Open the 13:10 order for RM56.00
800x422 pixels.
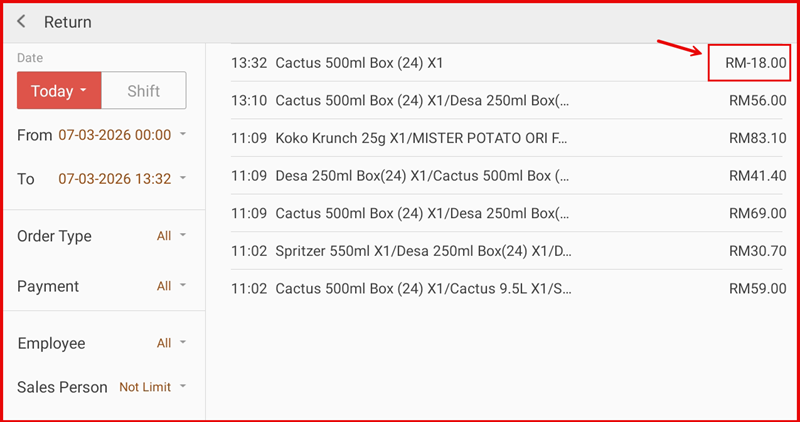click(420, 100)
